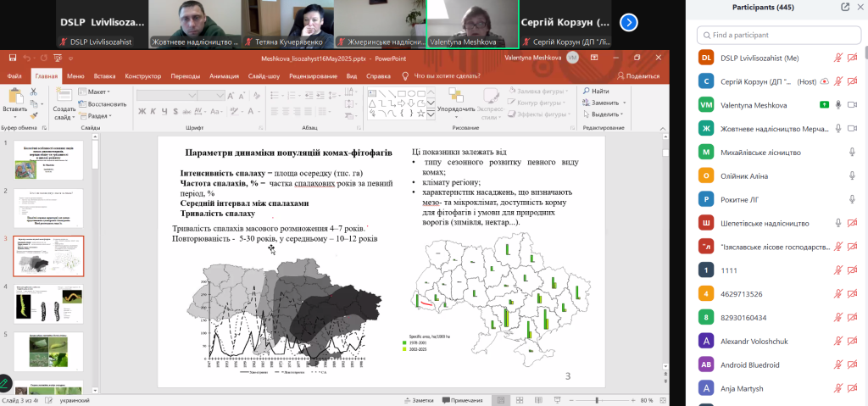
Task: Click the Упорядочить arrange icon
Action: click(456, 95)
